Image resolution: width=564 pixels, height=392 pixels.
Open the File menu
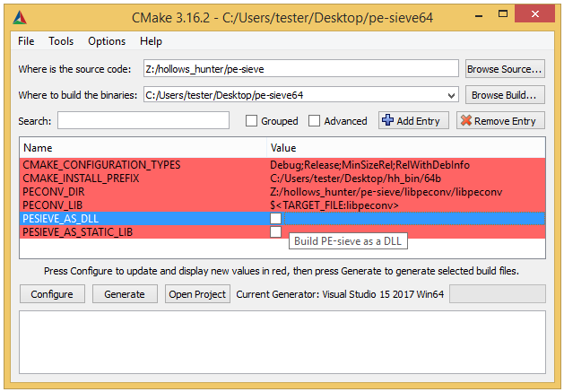click(x=26, y=41)
